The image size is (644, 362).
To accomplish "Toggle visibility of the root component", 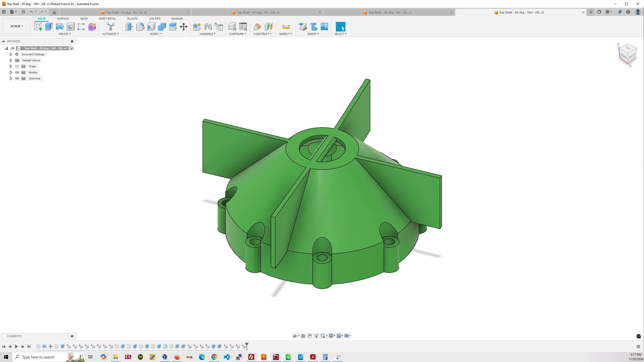I will 13,48.
